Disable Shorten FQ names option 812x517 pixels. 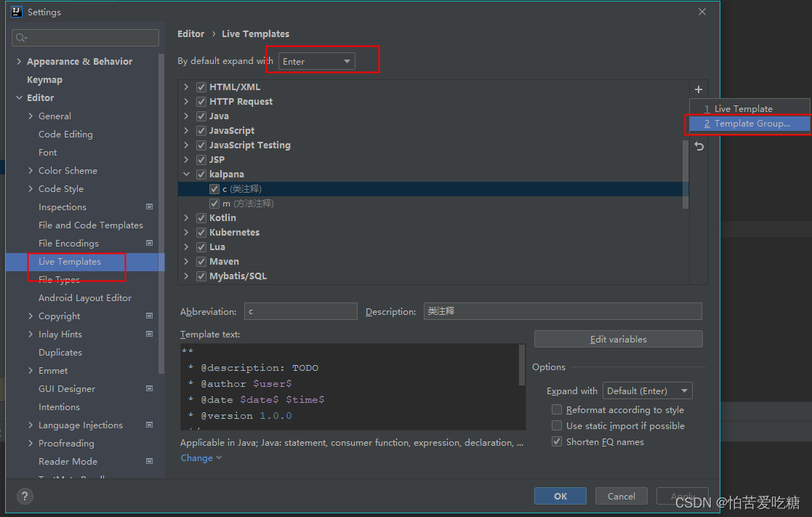[x=557, y=442]
